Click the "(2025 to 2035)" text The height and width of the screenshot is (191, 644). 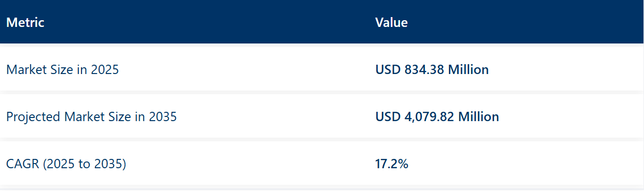point(85,164)
